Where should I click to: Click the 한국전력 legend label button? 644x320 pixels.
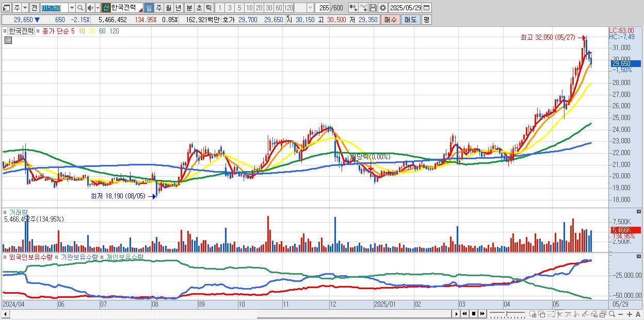coord(21,31)
